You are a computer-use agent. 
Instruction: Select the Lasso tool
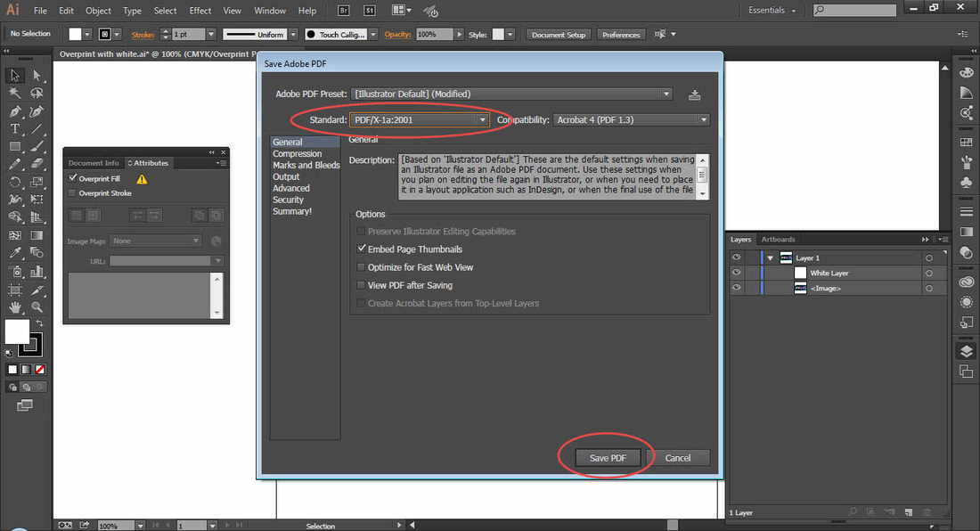pyautogui.click(x=37, y=93)
